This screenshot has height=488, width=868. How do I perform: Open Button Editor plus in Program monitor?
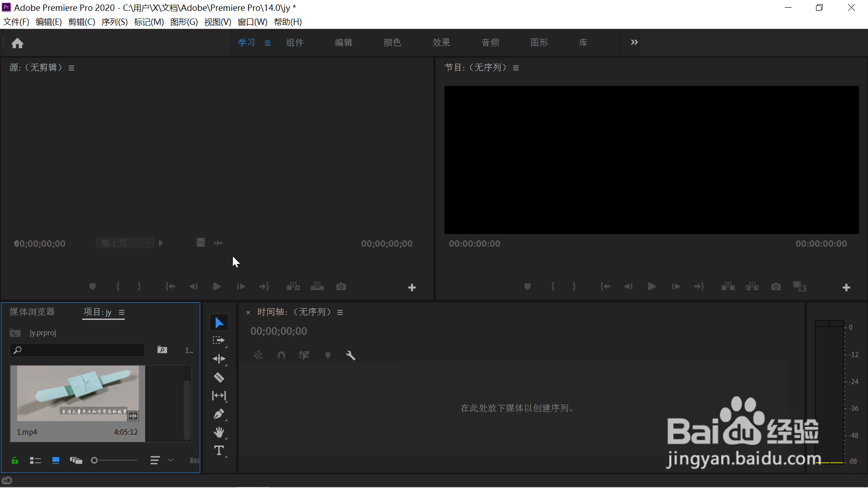[846, 287]
